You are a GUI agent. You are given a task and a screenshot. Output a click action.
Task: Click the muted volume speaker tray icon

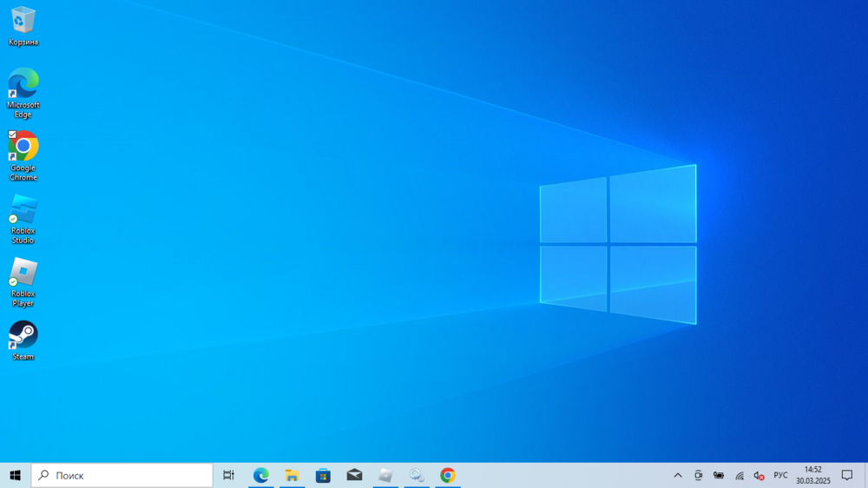(759, 475)
